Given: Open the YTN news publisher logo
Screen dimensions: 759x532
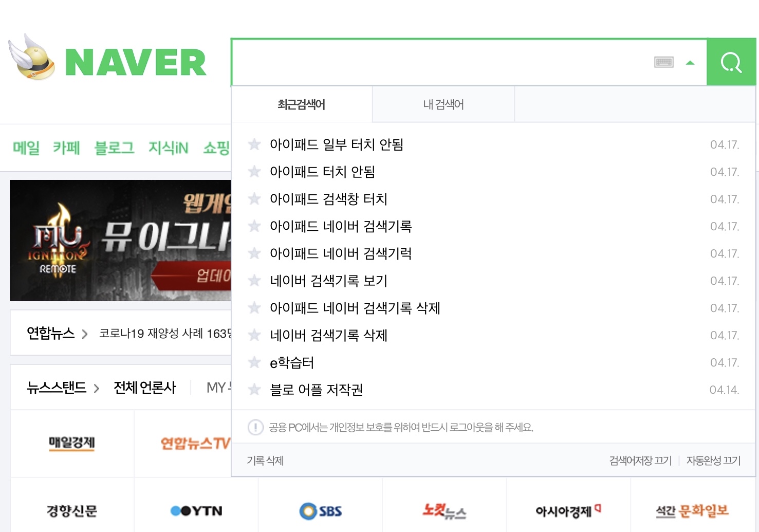Looking at the screenshot, I should (196, 511).
